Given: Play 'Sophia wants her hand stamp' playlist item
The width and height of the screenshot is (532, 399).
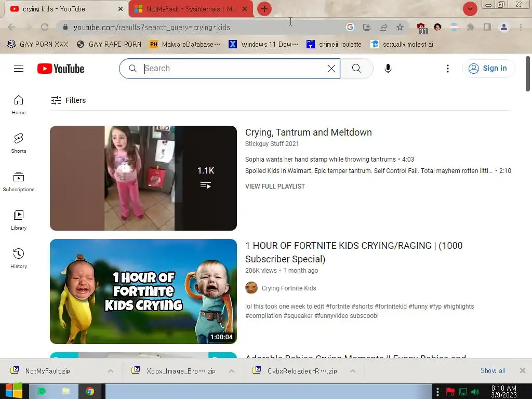Looking at the screenshot, I should point(329,159).
